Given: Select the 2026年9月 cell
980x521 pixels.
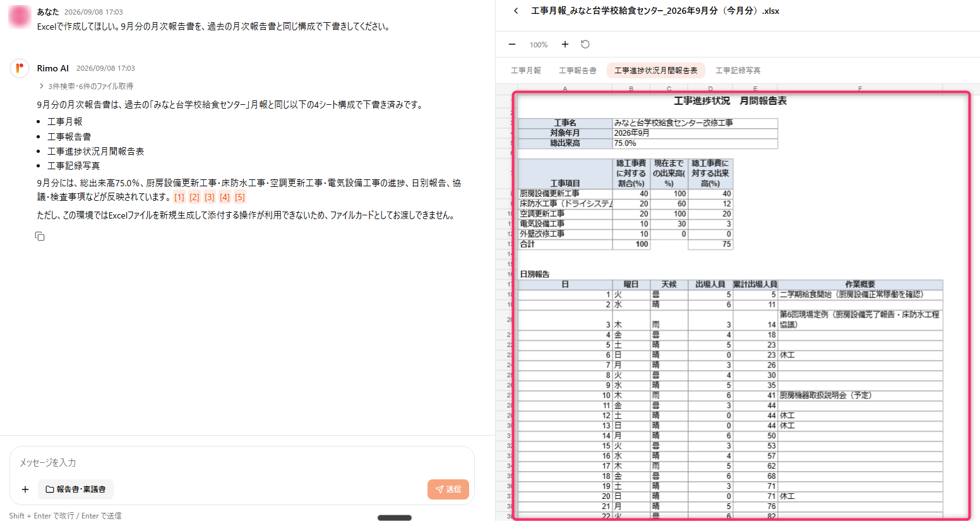Looking at the screenshot, I should point(695,133).
